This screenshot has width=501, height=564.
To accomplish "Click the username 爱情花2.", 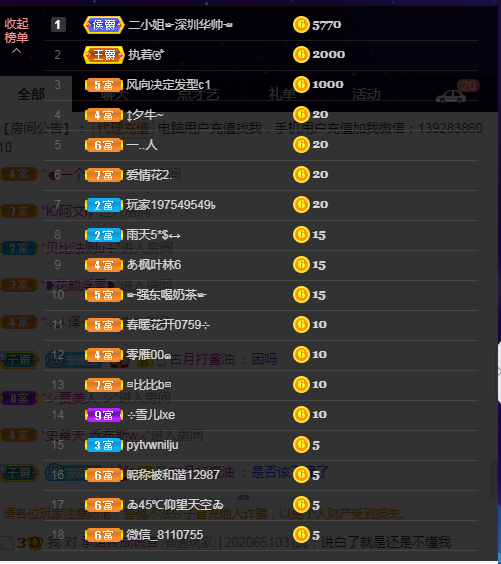I will click(148, 175).
